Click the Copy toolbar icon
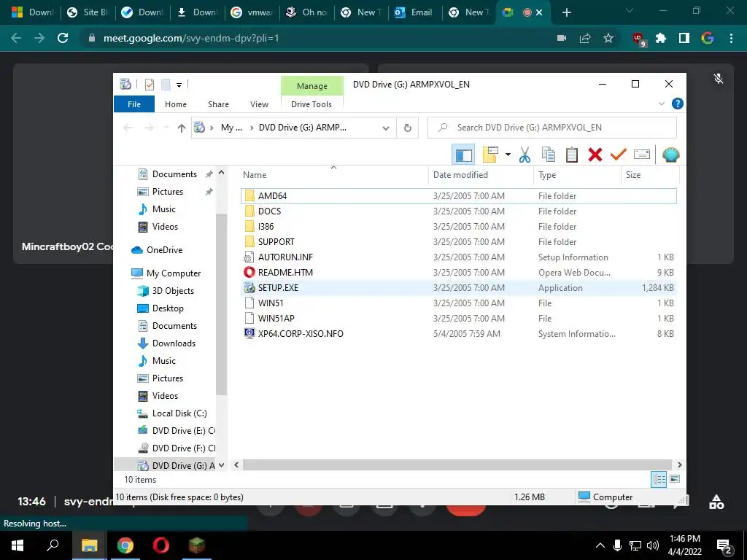Viewport: 747px width, 560px height. 549,155
